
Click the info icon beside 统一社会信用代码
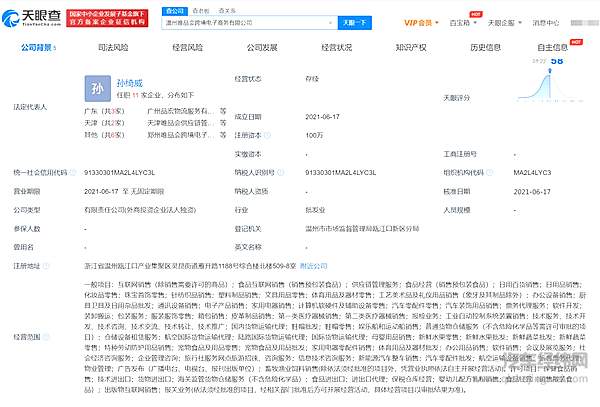tap(72, 173)
